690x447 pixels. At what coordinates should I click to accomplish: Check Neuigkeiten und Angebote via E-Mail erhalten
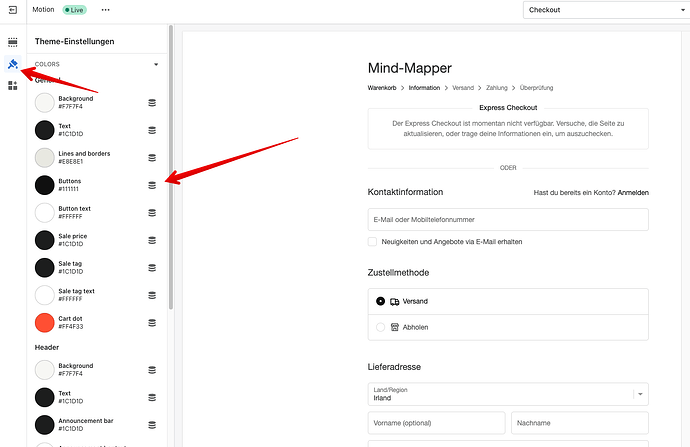click(372, 242)
